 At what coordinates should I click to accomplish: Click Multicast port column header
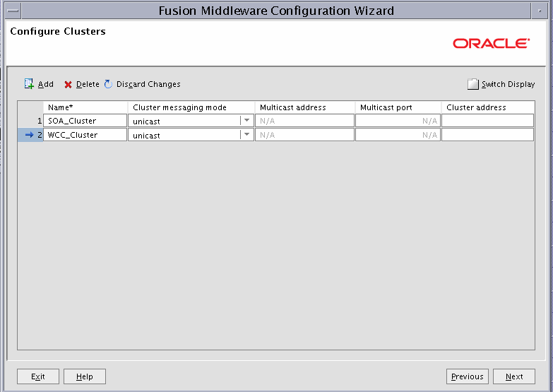pos(398,107)
